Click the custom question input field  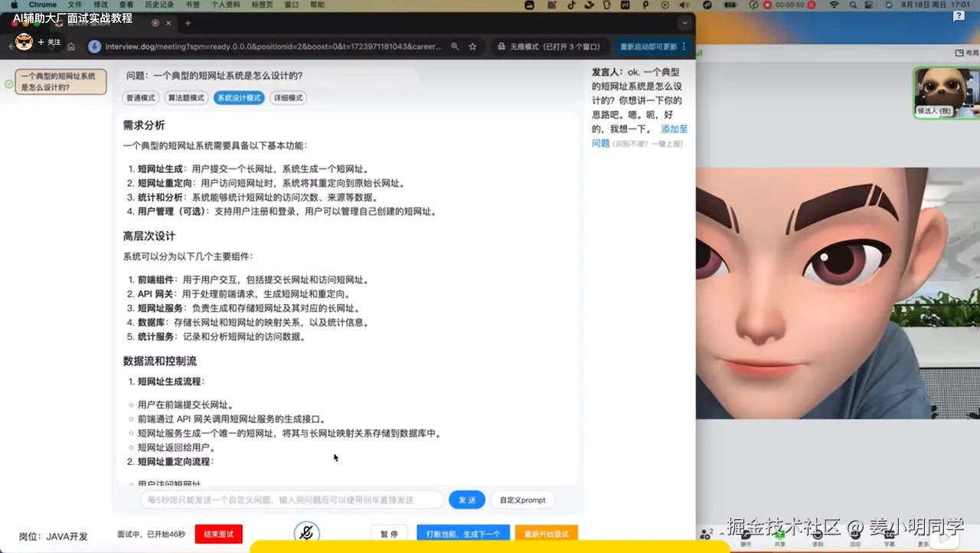pyautogui.click(x=291, y=499)
